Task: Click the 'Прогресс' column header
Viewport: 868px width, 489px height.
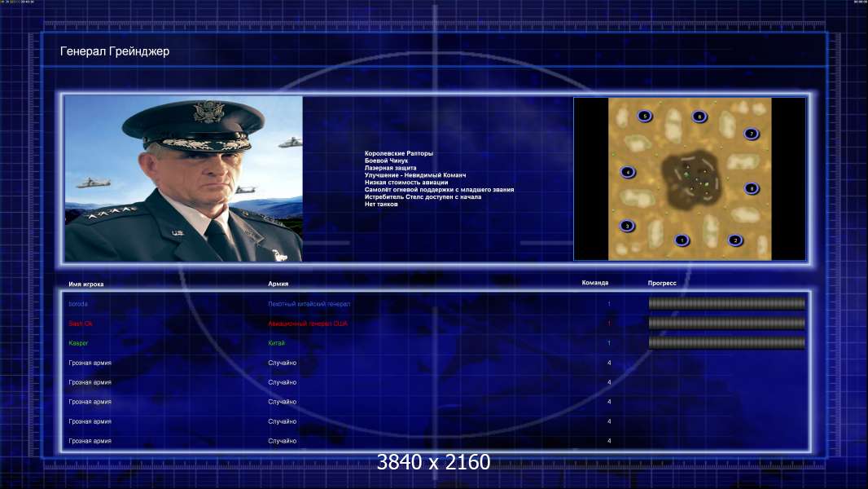Action: (662, 283)
